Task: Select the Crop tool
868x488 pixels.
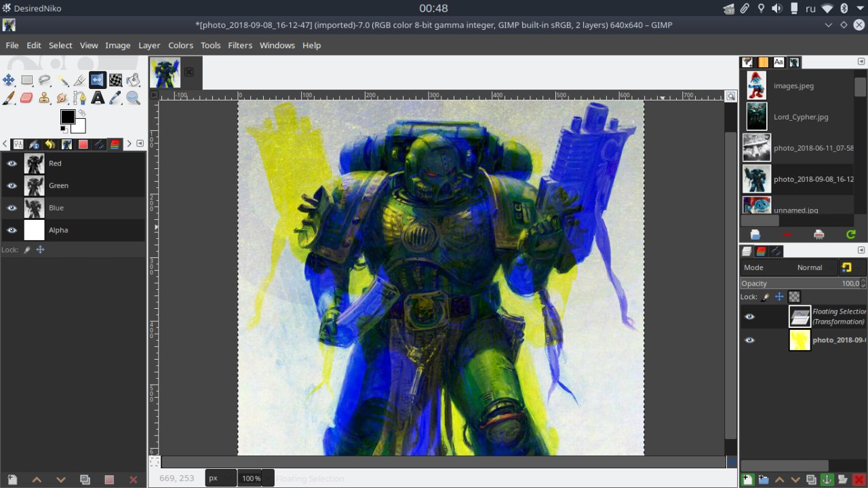Action: tap(80, 80)
